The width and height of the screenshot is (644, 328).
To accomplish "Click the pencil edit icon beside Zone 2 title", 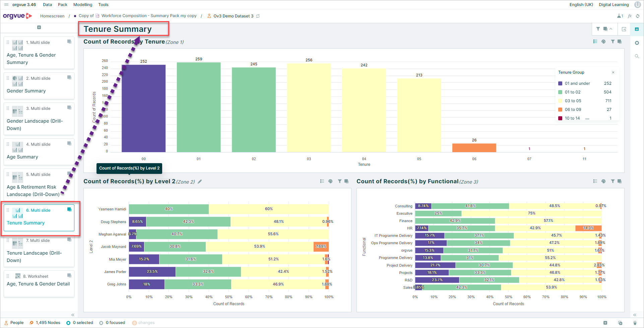I will pos(200,182).
